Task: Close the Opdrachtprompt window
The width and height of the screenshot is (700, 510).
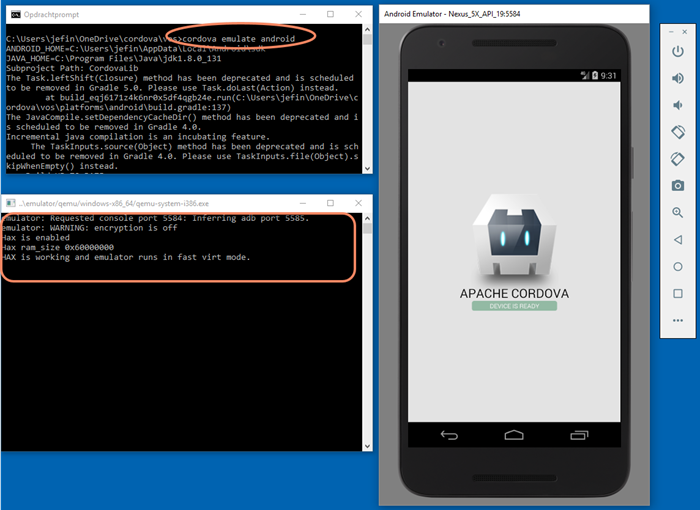Action: tap(358, 14)
